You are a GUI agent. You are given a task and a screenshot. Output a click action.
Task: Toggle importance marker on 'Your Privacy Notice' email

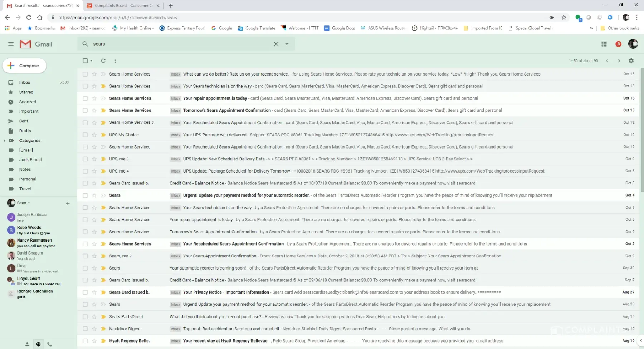click(103, 292)
